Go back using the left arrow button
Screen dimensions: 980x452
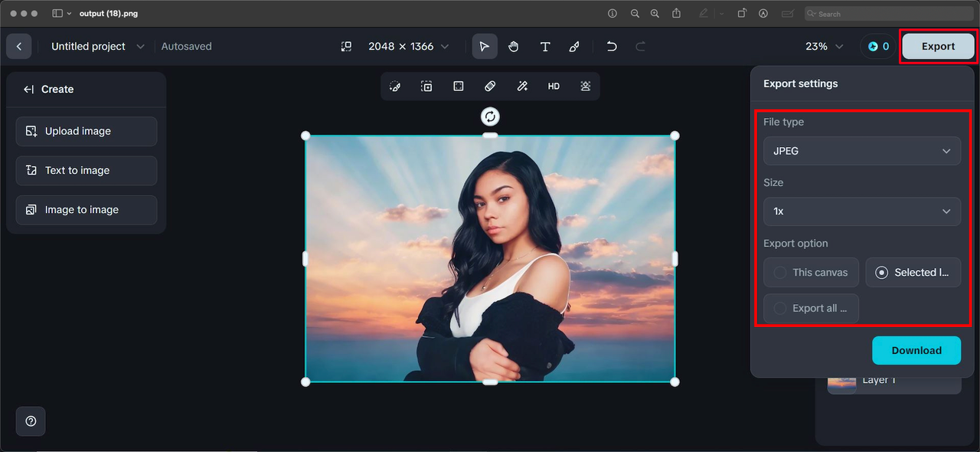18,46
